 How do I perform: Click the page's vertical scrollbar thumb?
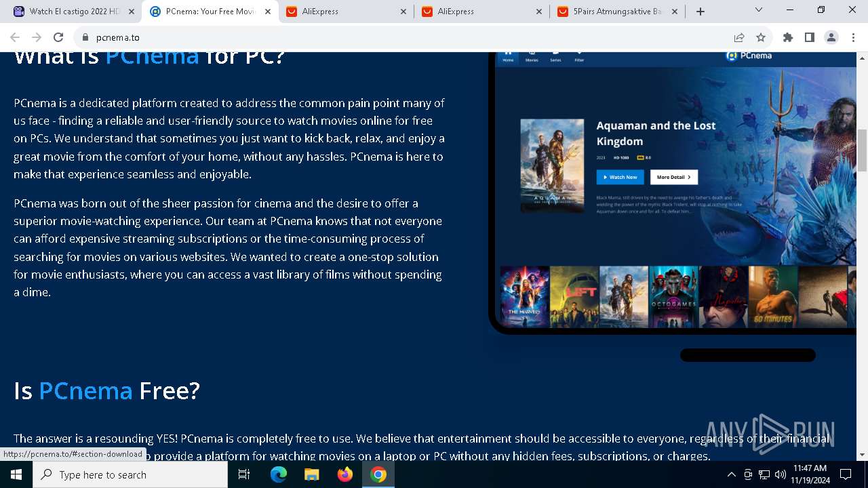pyautogui.click(x=862, y=149)
